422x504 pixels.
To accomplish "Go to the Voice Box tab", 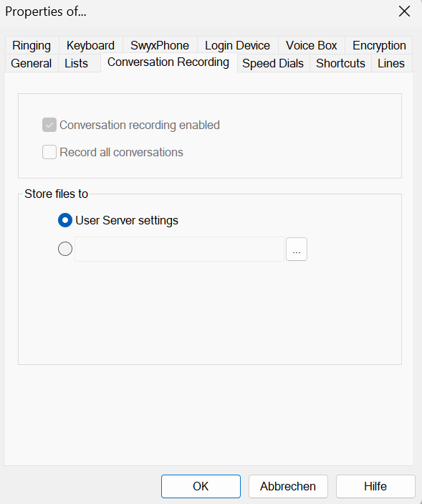I will pyautogui.click(x=311, y=45).
